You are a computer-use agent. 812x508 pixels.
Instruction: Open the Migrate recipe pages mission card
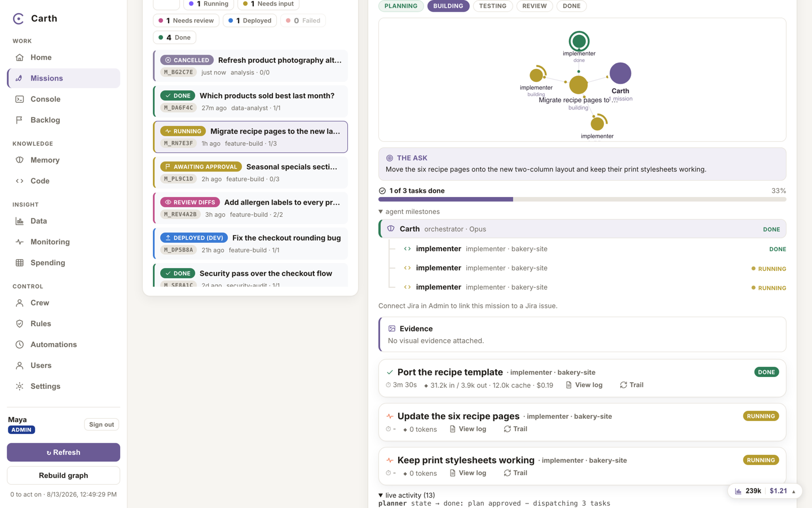point(250,137)
